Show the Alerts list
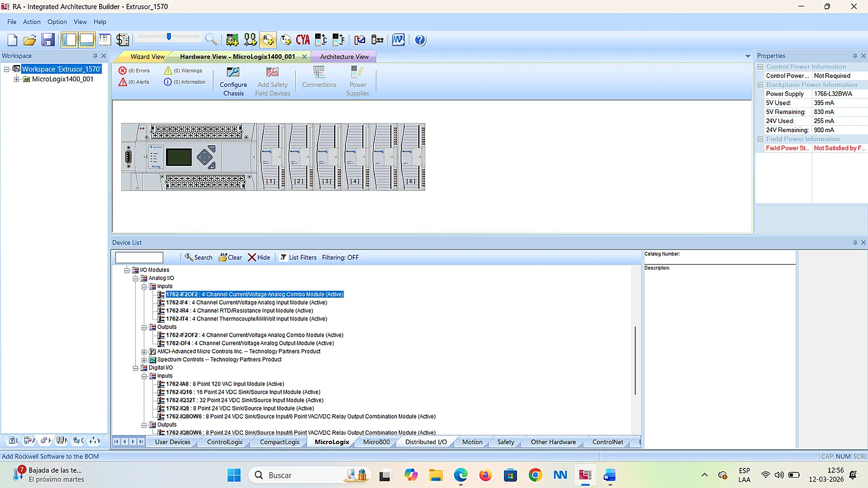 click(x=134, y=82)
